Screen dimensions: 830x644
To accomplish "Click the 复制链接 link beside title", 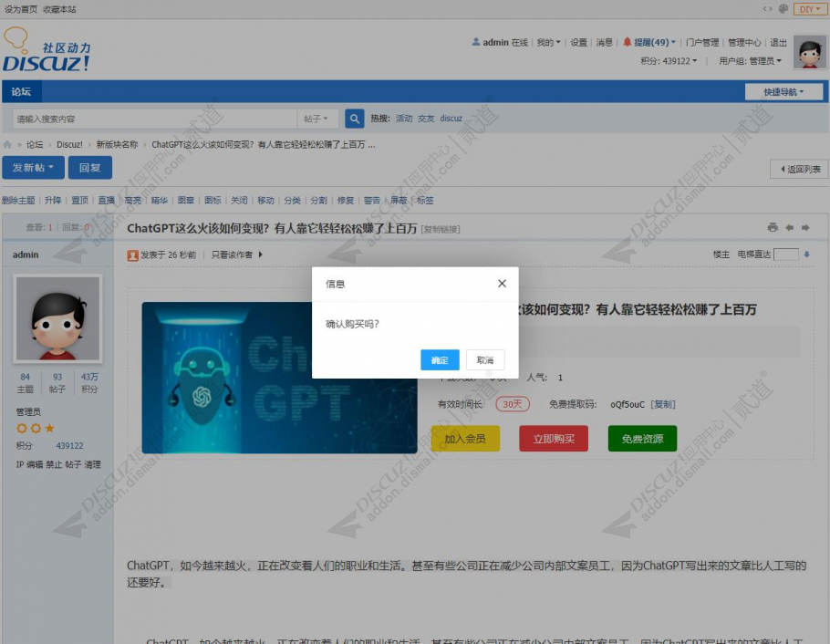I will click(441, 229).
